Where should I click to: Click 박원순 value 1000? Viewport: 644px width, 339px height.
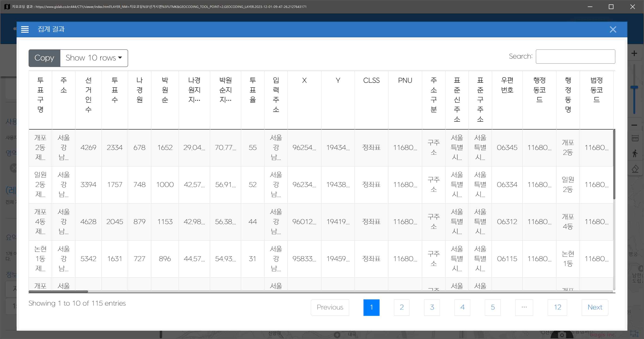tap(165, 185)
